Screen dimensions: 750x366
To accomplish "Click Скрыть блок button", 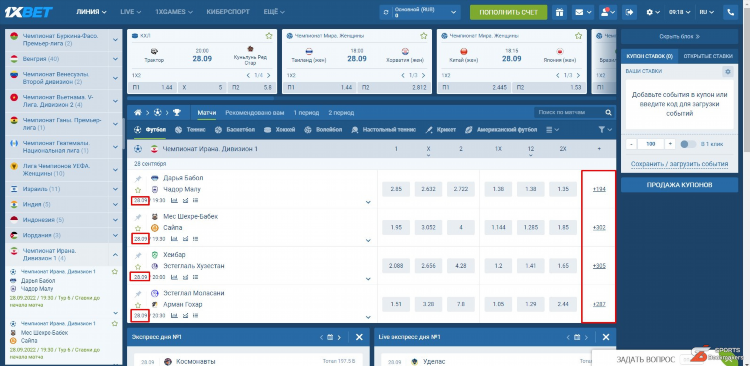I will coord(679,36).
